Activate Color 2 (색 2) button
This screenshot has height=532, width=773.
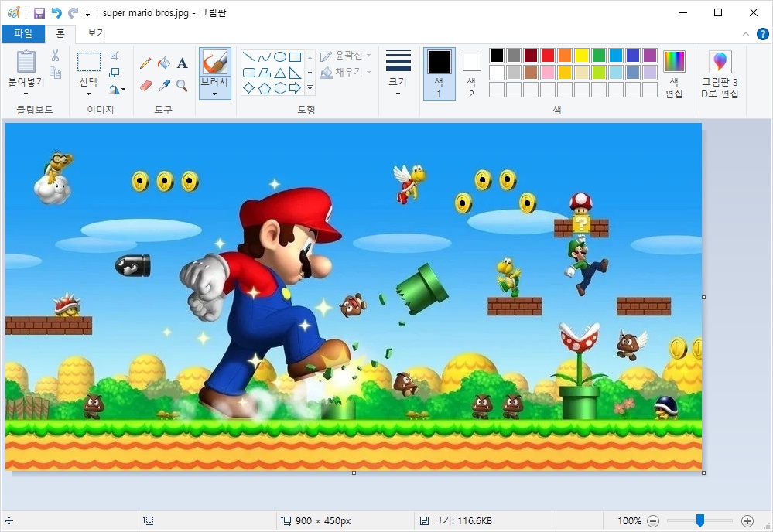[472, 74]
